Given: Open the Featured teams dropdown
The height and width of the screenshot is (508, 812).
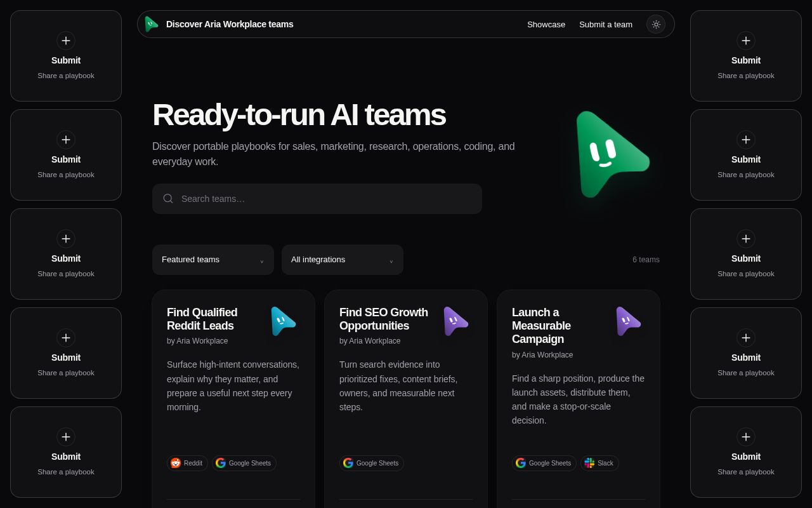Looking at the screenshot, I should coord(213,260).
